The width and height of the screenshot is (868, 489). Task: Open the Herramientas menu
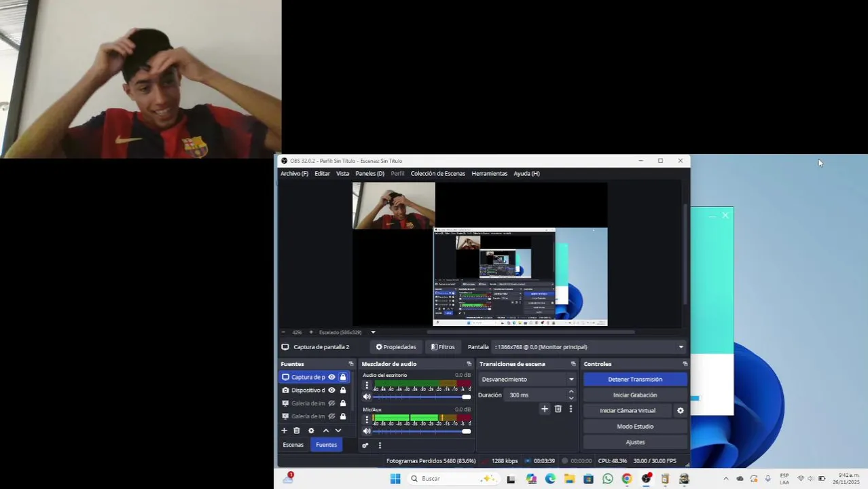click(x=489, y=173)
